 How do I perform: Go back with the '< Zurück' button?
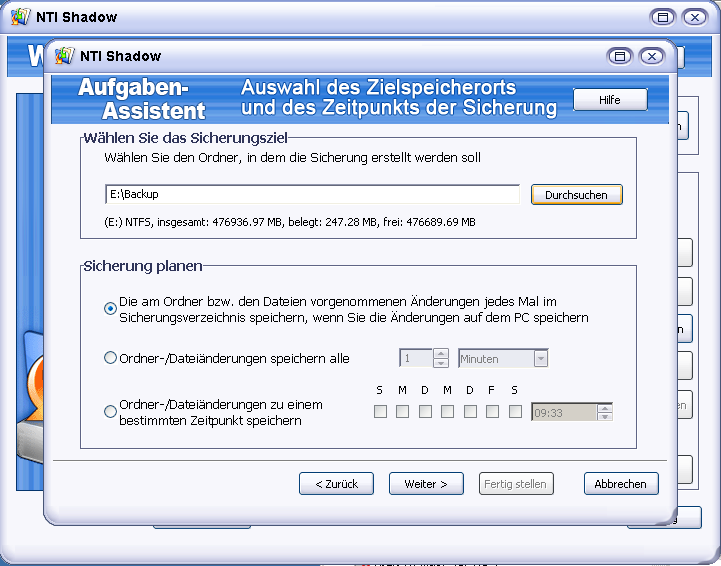[337, 484]
